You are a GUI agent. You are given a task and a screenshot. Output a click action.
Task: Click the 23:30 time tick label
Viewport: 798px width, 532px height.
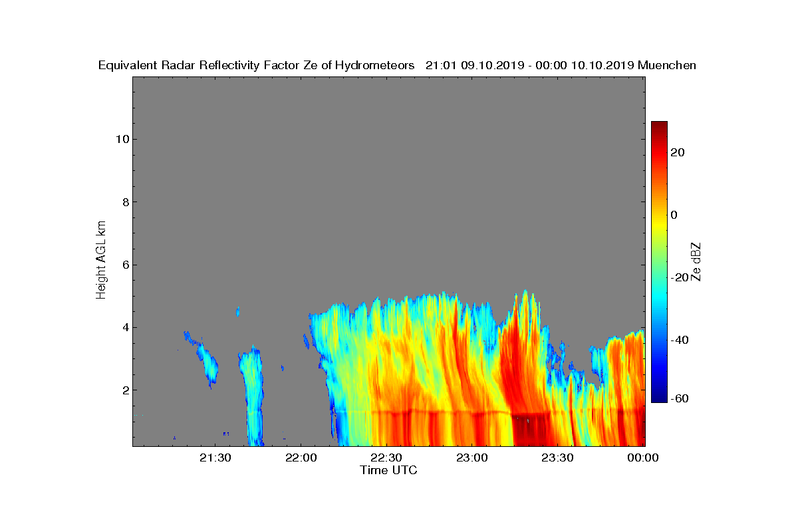point(557,458)
